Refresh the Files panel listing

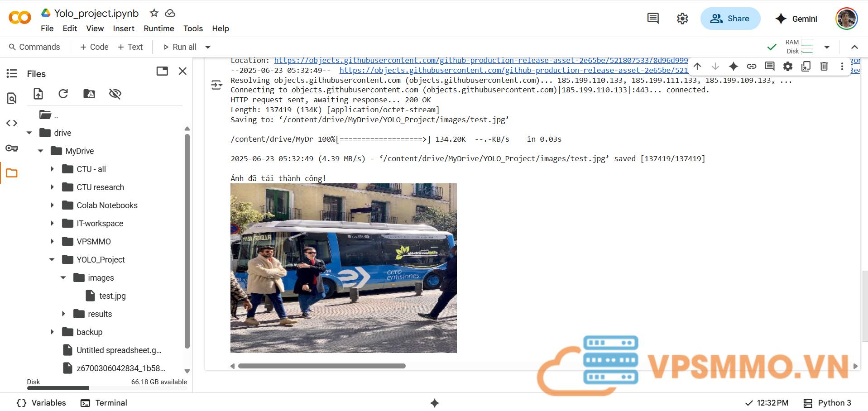point(63,94)
